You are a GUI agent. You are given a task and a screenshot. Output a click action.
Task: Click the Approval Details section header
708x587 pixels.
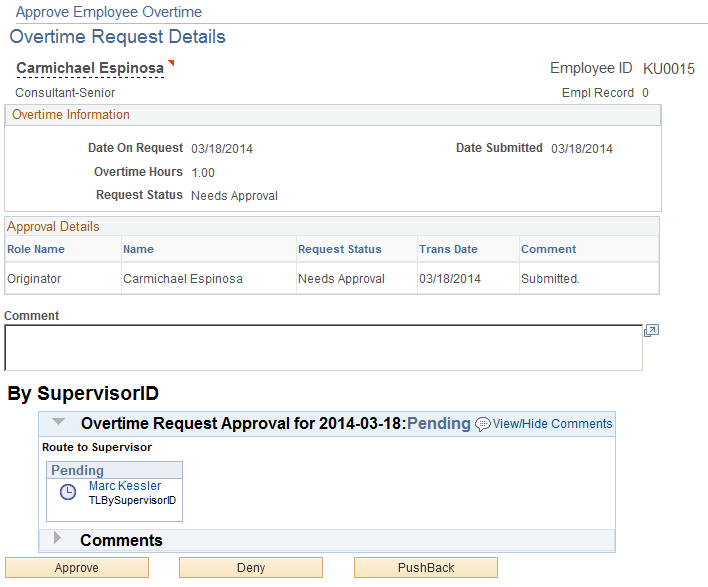tap(53, 227)
